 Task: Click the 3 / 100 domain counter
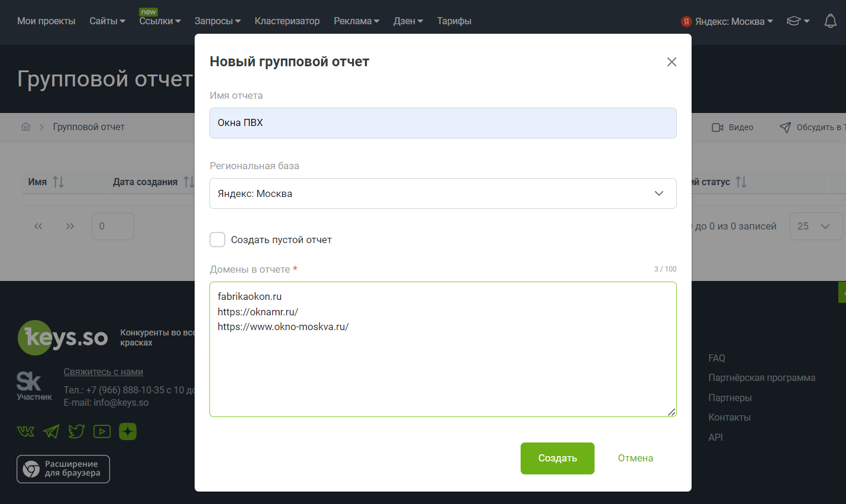pyautogui.click(x=666, y=269)
